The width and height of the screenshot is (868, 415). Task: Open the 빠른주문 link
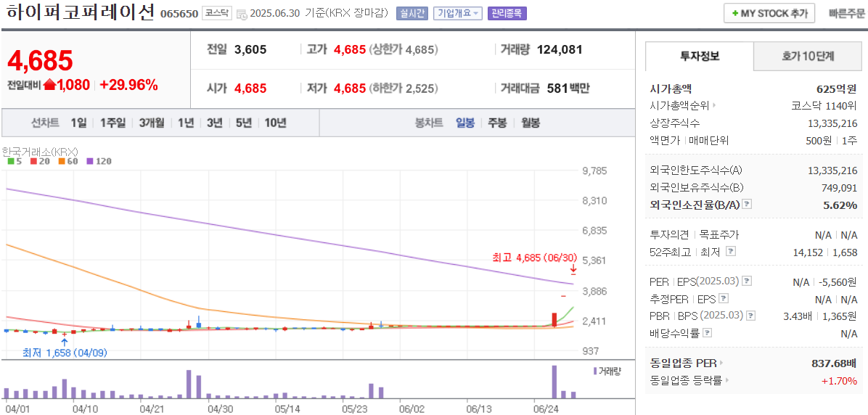(x=847, y=14)
